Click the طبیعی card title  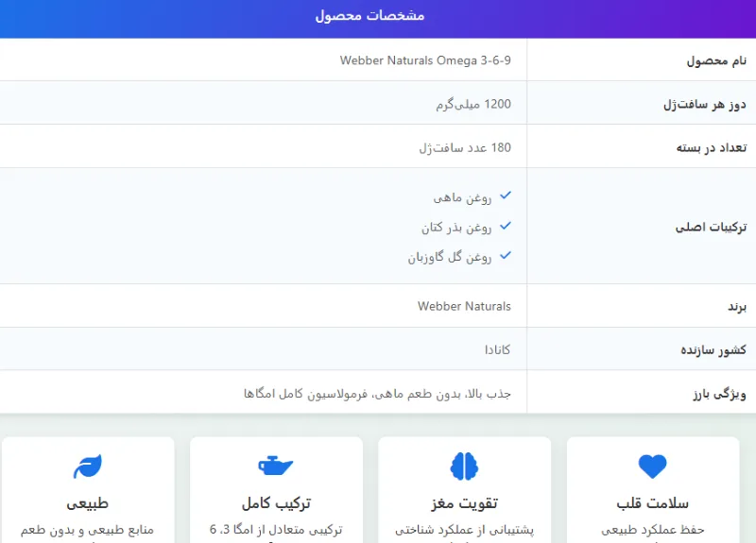click(88, 502)
